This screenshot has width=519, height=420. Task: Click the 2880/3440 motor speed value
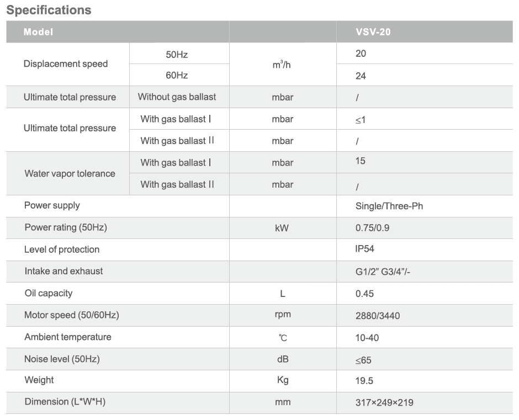[378, 316]
